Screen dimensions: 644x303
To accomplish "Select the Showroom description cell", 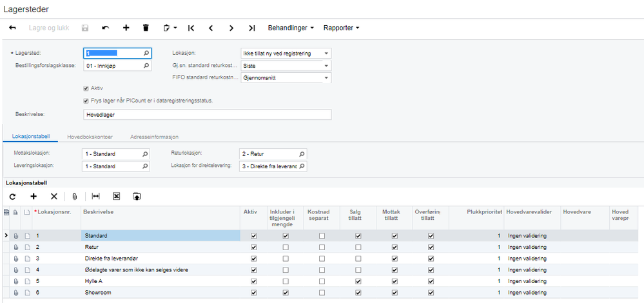I will coord(161,293).
